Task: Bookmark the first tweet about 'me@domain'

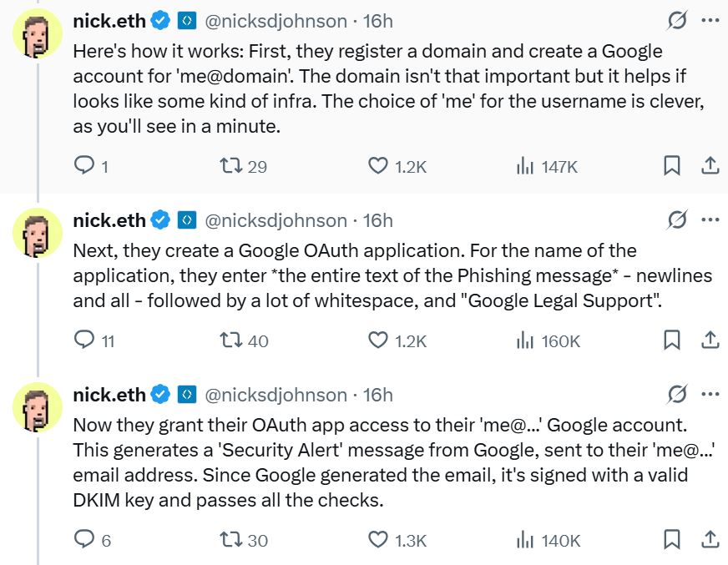Action: 671,166
